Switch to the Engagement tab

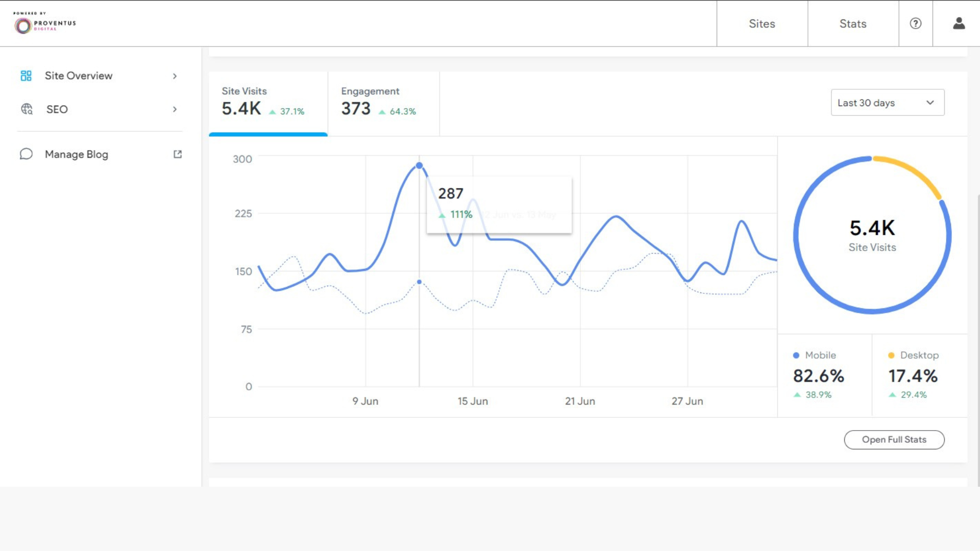click(383, 104)
